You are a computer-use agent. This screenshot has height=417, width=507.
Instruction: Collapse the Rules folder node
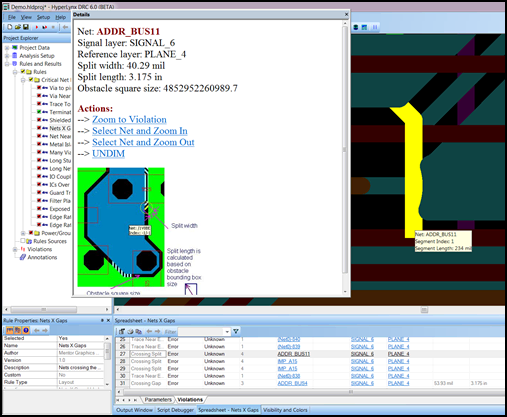(15, 72)
